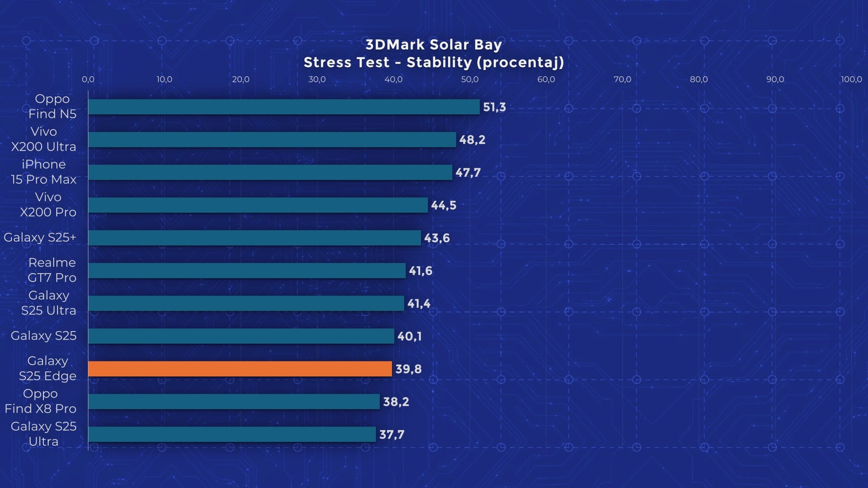The image size is (868, 488).
Task: Click the Vivo X200 Pro bar
Action: pyautogui.click(x=258, y=205)
